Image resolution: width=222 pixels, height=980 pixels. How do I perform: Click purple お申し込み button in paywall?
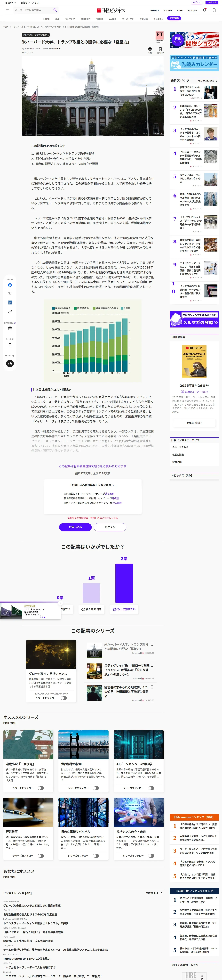pos(75,527)
